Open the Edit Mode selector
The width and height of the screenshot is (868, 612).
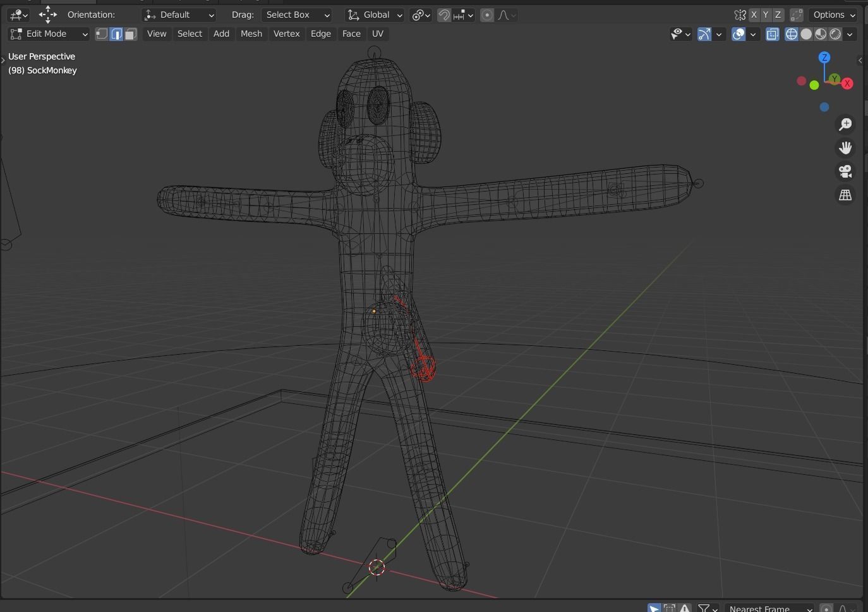pos(48,34)
